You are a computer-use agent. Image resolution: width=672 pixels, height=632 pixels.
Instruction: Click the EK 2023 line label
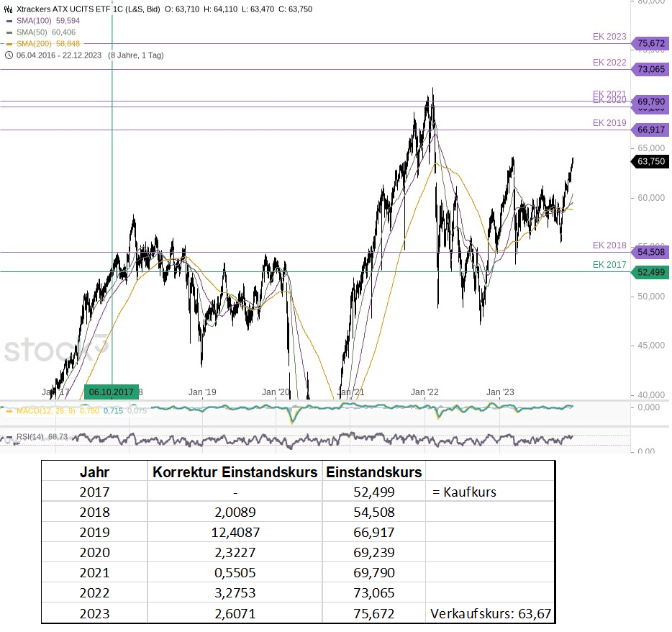(609, 37)
